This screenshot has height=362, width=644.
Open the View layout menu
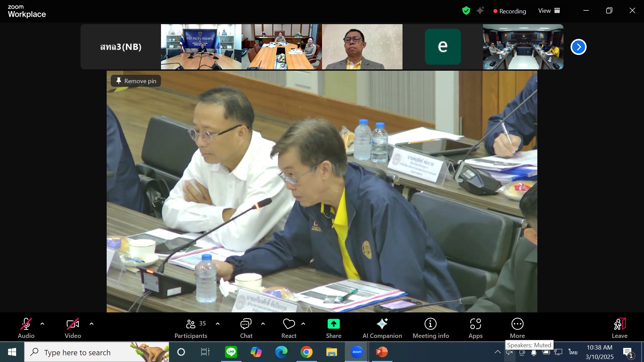click(x=549, y=11)
